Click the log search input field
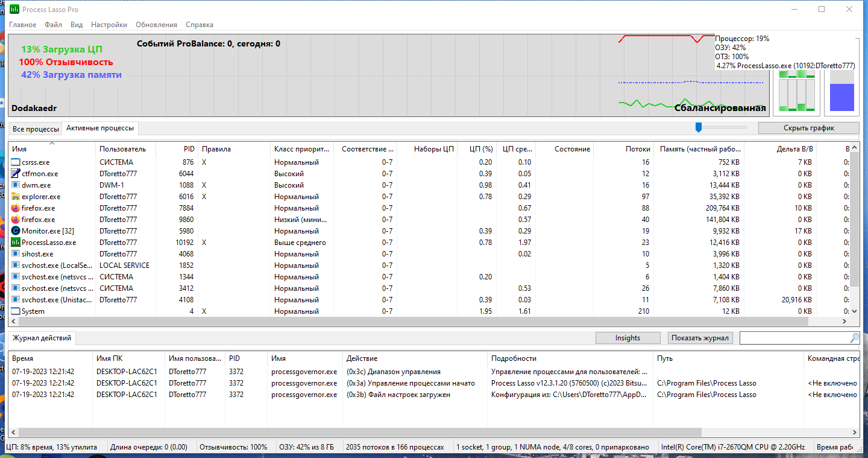868x458 pixels. (794, 338)
